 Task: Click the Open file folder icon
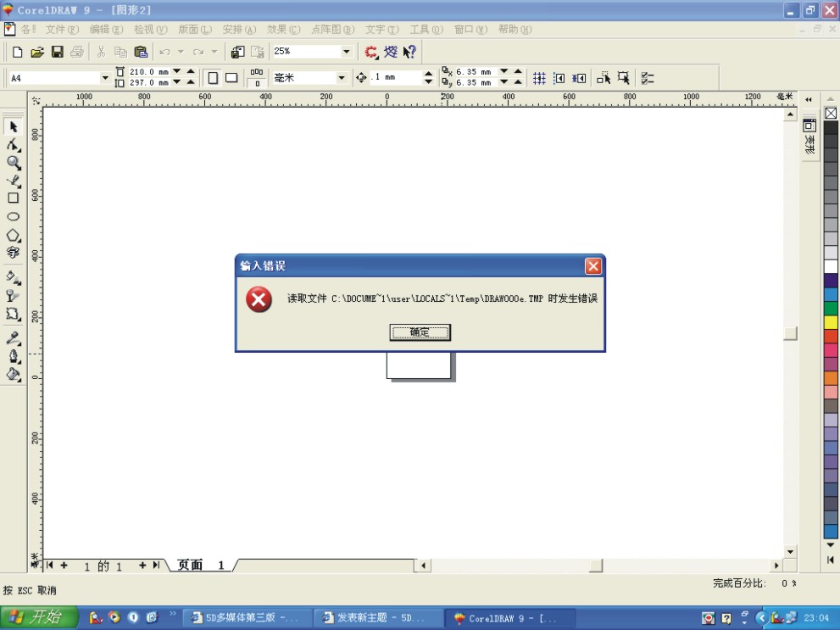(37, 52)
